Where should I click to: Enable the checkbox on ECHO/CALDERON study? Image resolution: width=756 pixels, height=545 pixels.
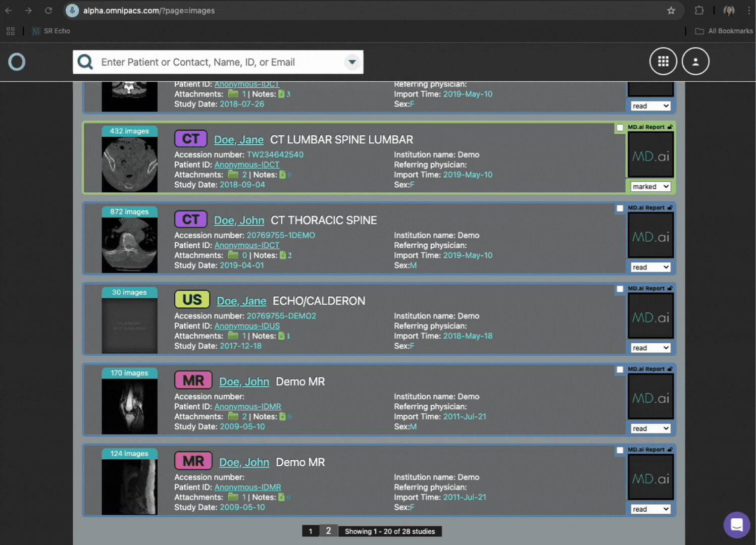(x=620, y=289)
